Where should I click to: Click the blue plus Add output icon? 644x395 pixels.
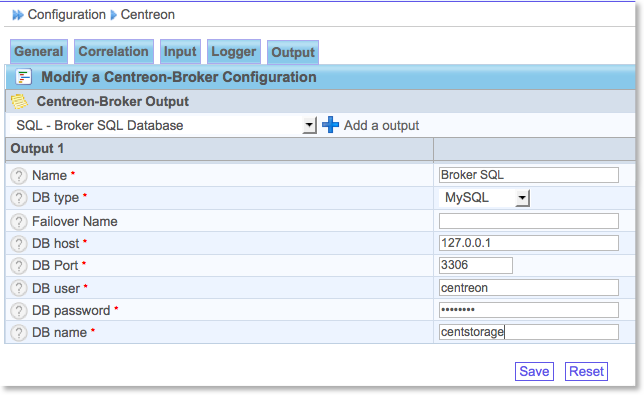pos(331,125)
